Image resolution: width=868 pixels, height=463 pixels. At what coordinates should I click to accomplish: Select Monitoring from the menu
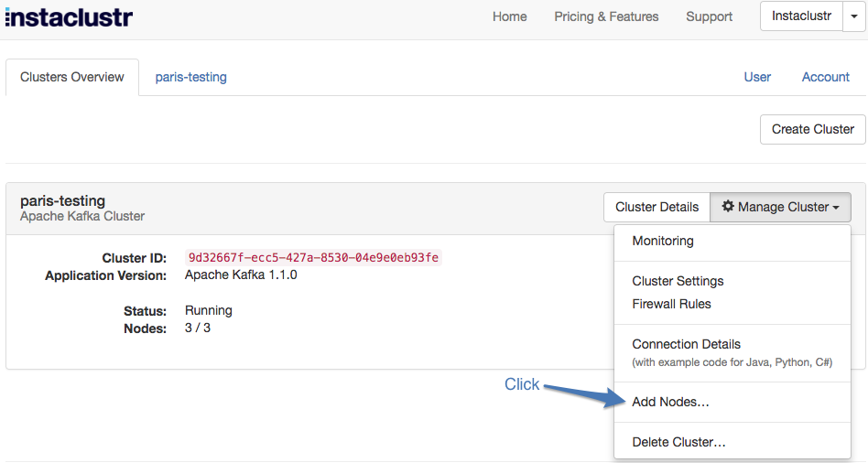click(663, 241)
